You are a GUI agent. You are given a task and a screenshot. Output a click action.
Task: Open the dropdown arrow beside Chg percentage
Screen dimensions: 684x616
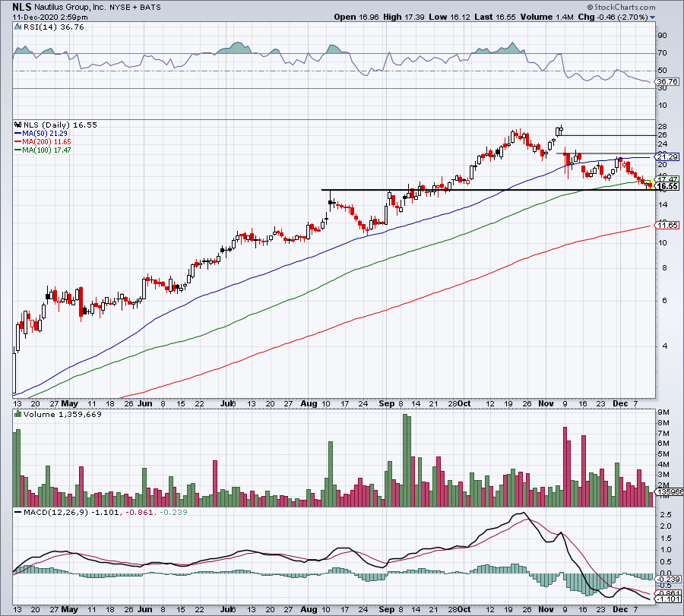tap(653, 17)
